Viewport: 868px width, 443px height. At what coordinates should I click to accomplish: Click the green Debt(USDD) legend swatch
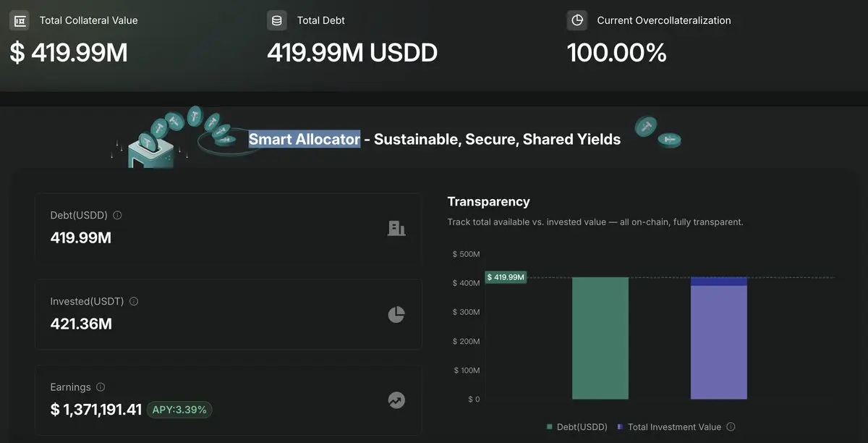[x=550, y=427]
